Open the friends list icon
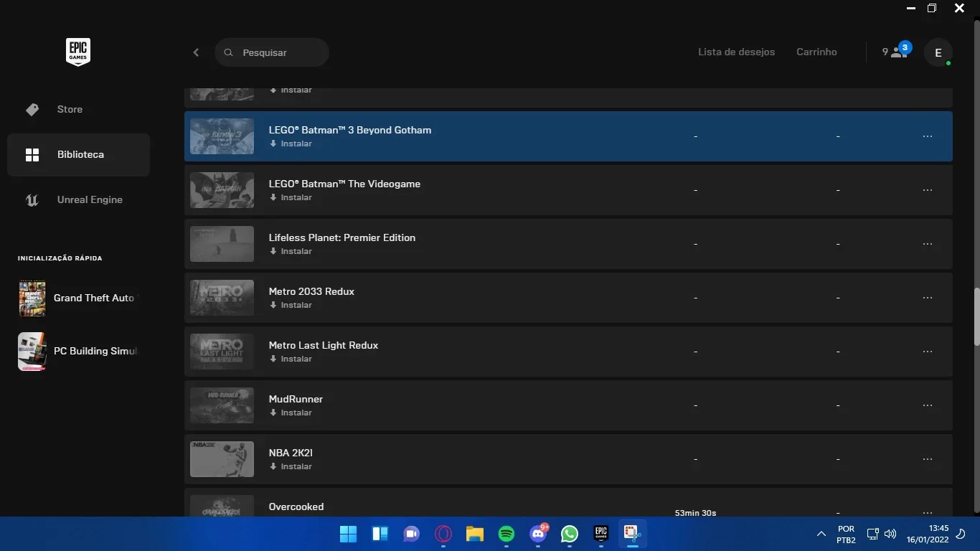The width and height of the screenshot is (980, 551). [897, 51]
